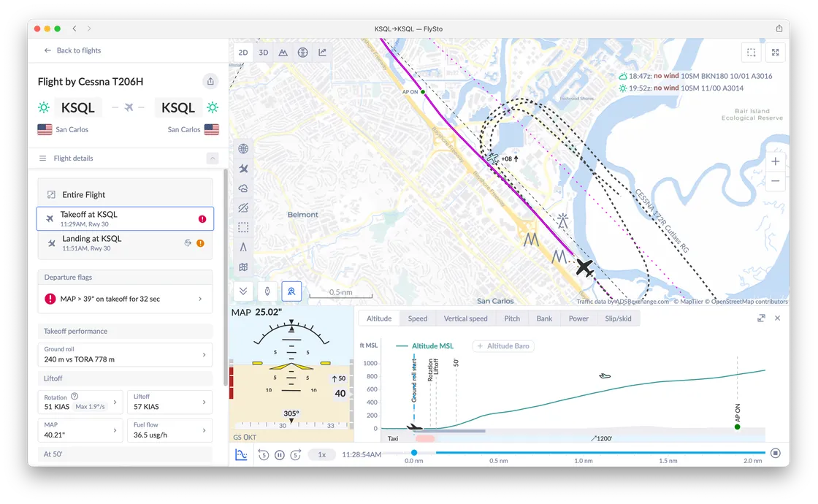Toggle the airplane traffic layer icon
Image resolution: width=818 pixels, height=504 pixels.
[x=243, y=169]
